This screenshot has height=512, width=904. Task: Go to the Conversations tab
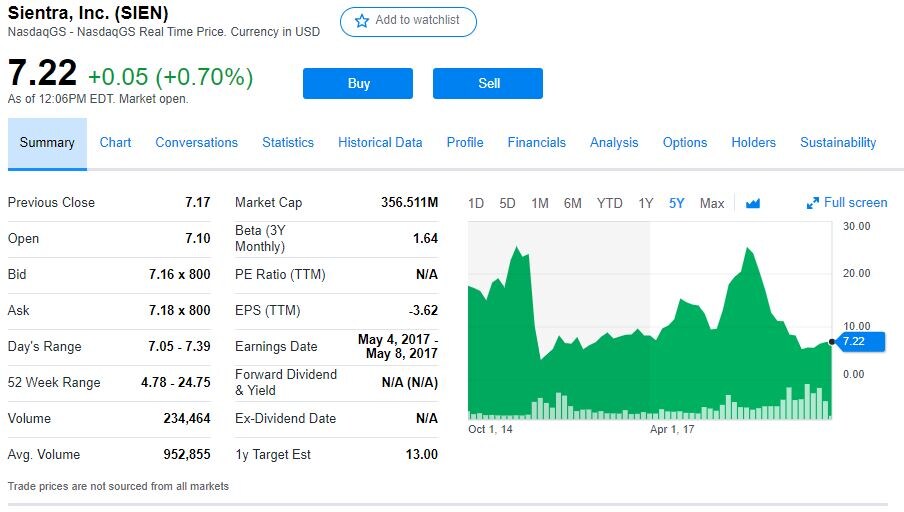click(x=197, y=142)
